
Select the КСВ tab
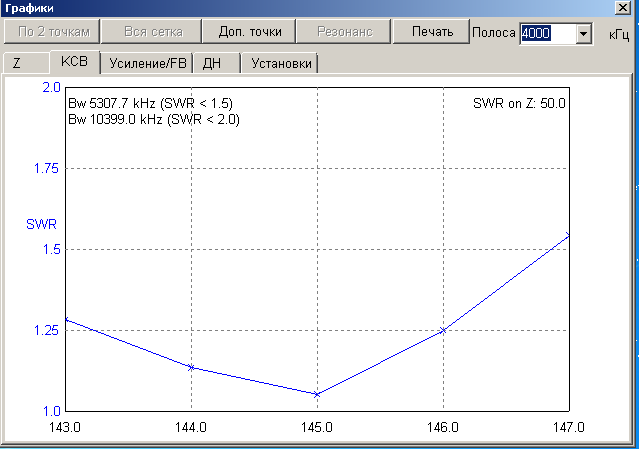[74, 62]
